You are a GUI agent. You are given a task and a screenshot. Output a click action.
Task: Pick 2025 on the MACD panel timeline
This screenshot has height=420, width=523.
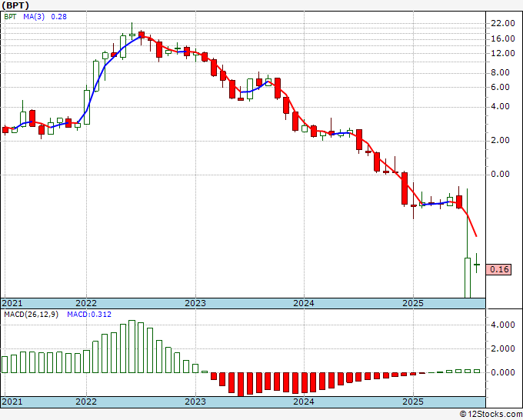coord(413,402)
